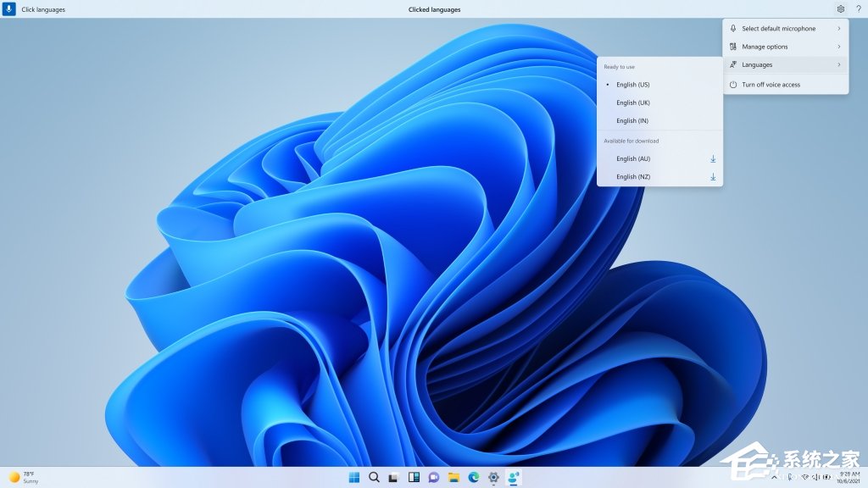Viewport: 868px width, 488px height.
Task: Open the voice access help question mark
Action: 858,9
